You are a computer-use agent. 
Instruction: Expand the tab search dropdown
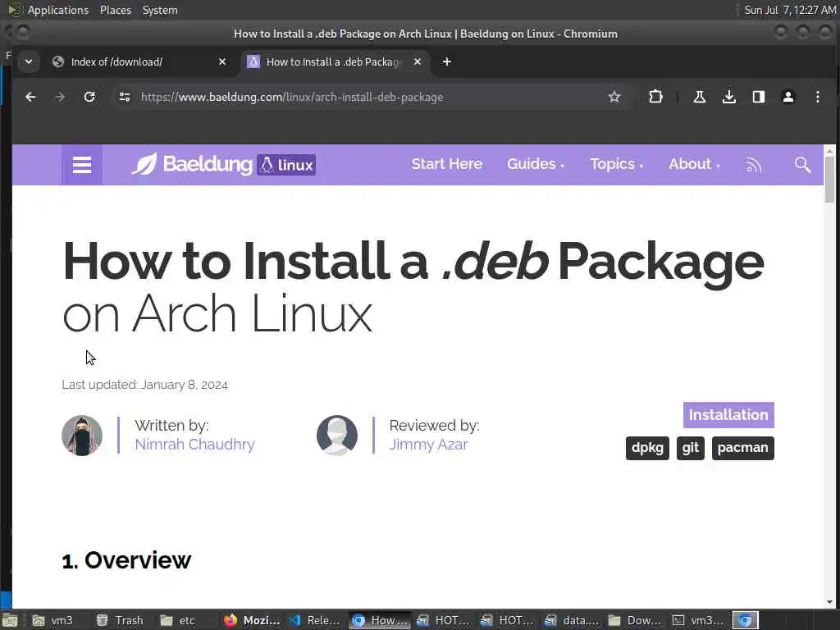(x=29, y=62)
